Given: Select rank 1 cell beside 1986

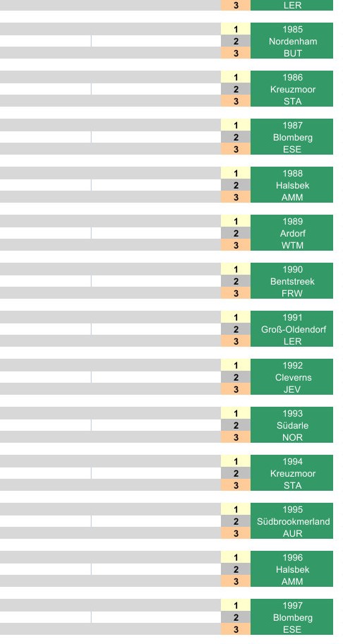Looking at the screenshot, I should pos(236,77).
